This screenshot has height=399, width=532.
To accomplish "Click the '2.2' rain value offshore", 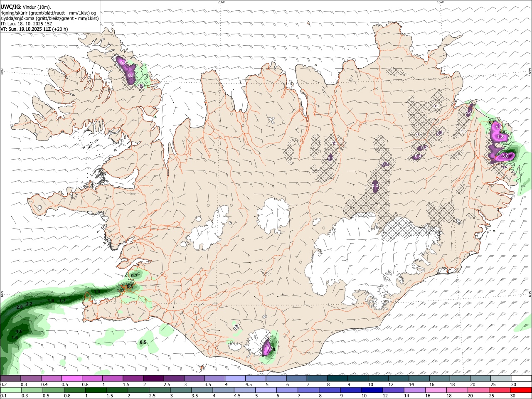I will [29, 304].
